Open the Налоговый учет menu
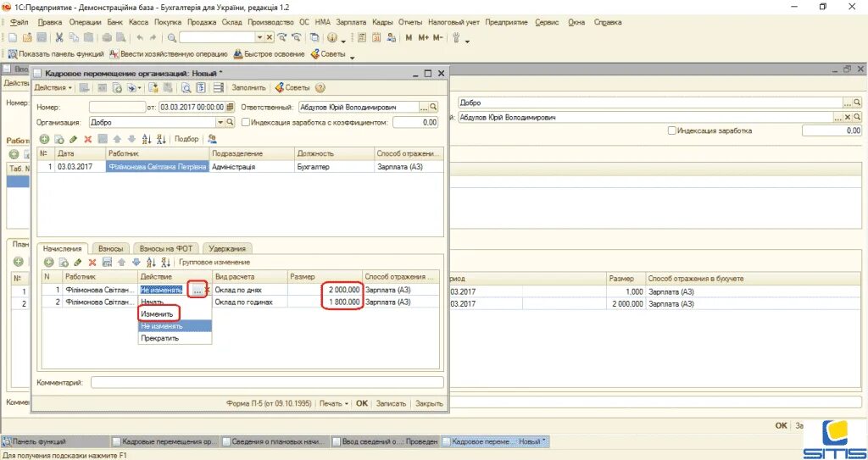 point(453,23)
